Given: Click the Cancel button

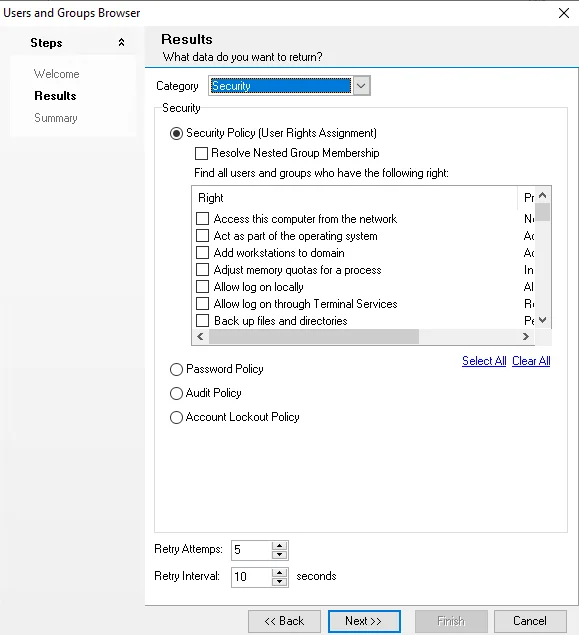Looking at the screenshot, I should click(530, 621).
